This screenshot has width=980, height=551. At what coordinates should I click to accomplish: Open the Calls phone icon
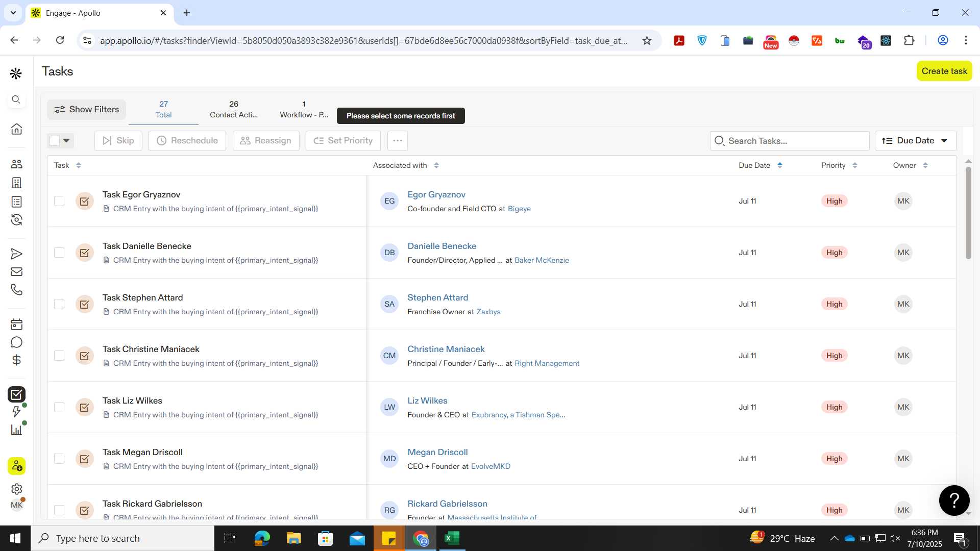(x=16, y=290)
